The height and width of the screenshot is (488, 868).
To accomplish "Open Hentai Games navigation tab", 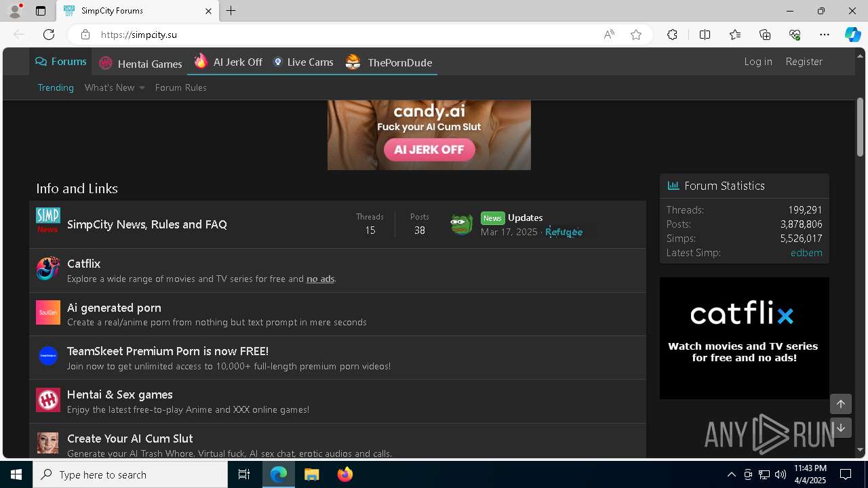I will (141, 63).
